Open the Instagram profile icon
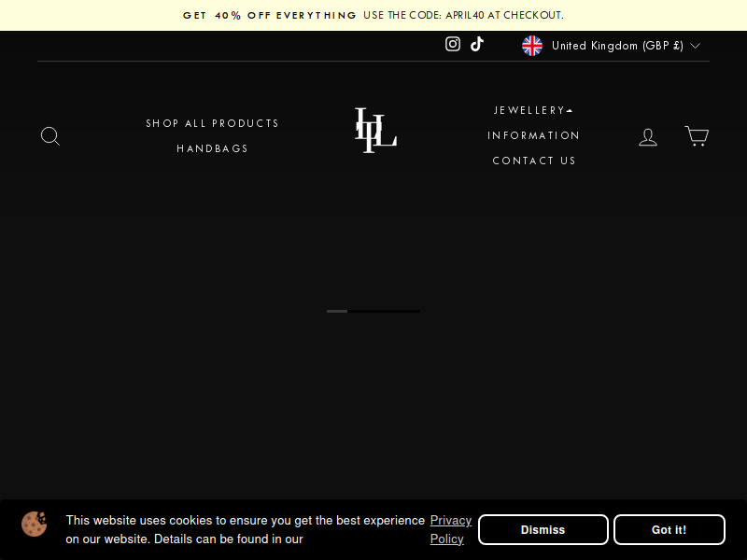Image resolution: width=747 pixels, height=560 pixels. point(453,44)
